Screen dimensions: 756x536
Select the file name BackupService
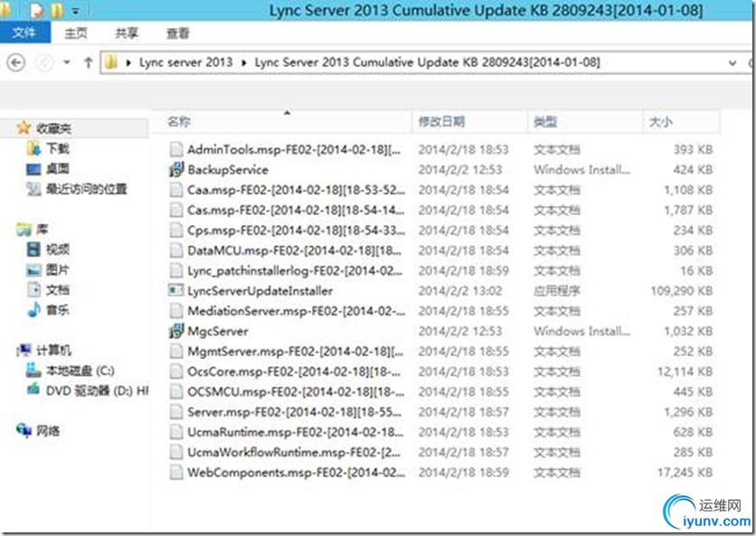coord(228,170)
